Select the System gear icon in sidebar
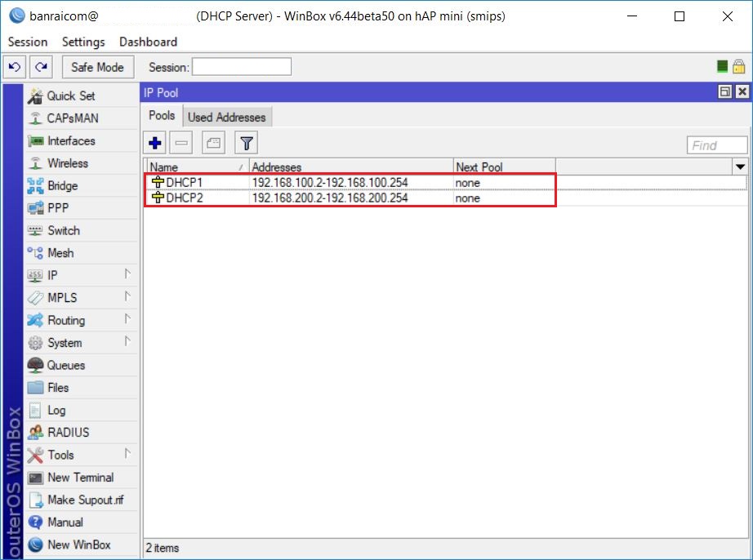 pos(35,343)
